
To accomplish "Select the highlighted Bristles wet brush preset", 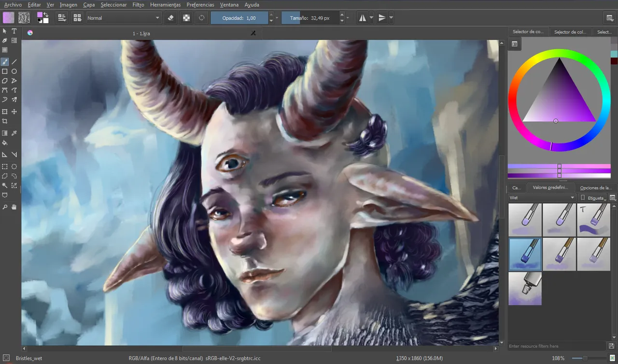I will pos(525,254).
